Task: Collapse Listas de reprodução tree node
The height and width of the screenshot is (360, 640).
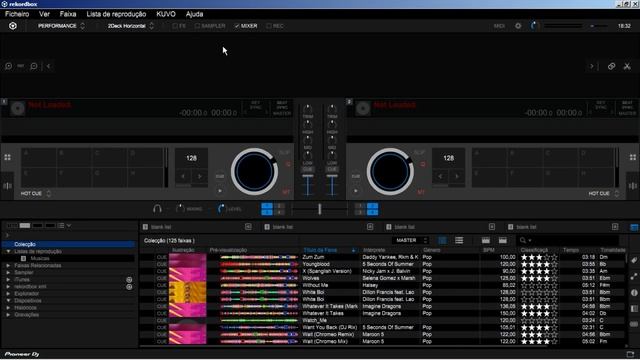Action: tap(8, 251)
